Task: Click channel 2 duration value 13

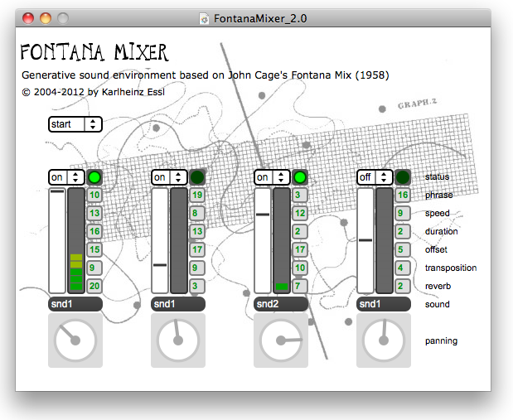Action: click(197, 232)
